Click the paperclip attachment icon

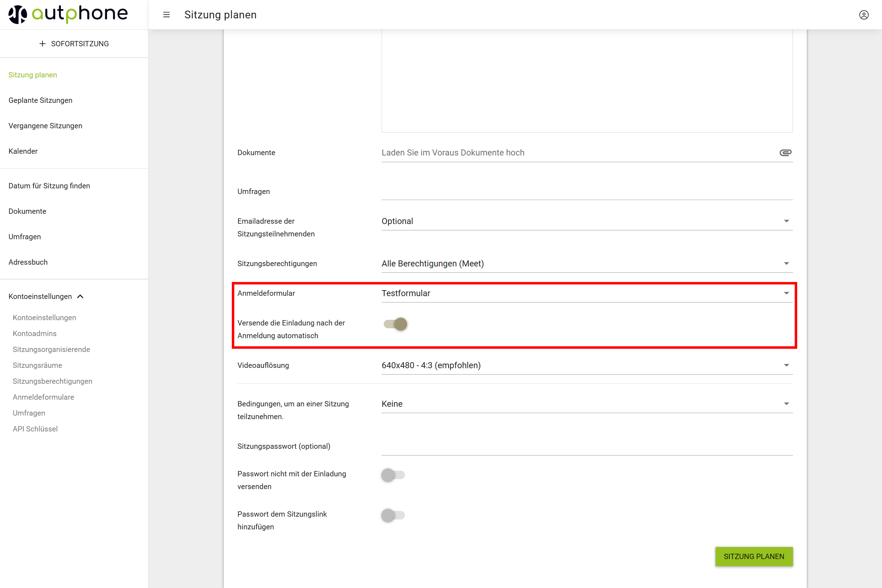click(x=785, y=153)
